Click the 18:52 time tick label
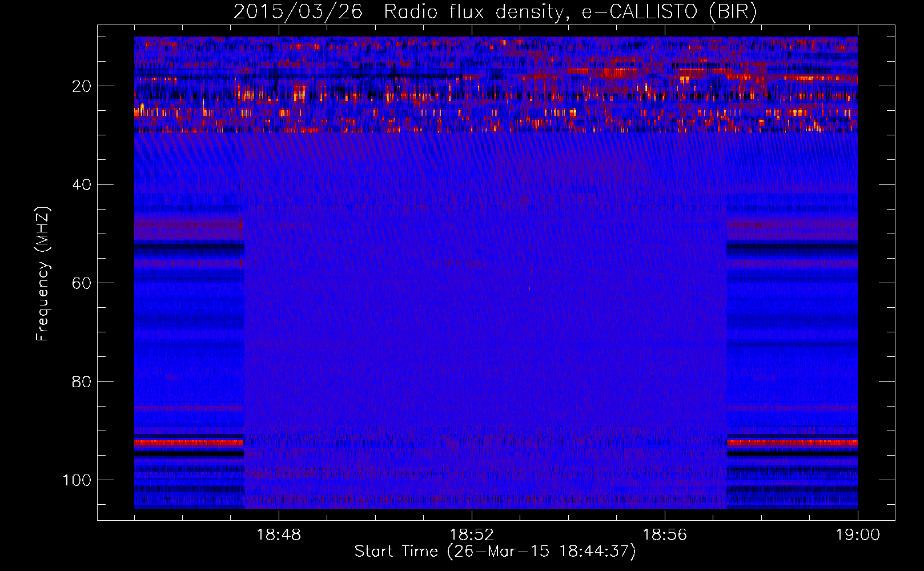The width and height of the screenshot is (924, 571). [x=472, y=535]
